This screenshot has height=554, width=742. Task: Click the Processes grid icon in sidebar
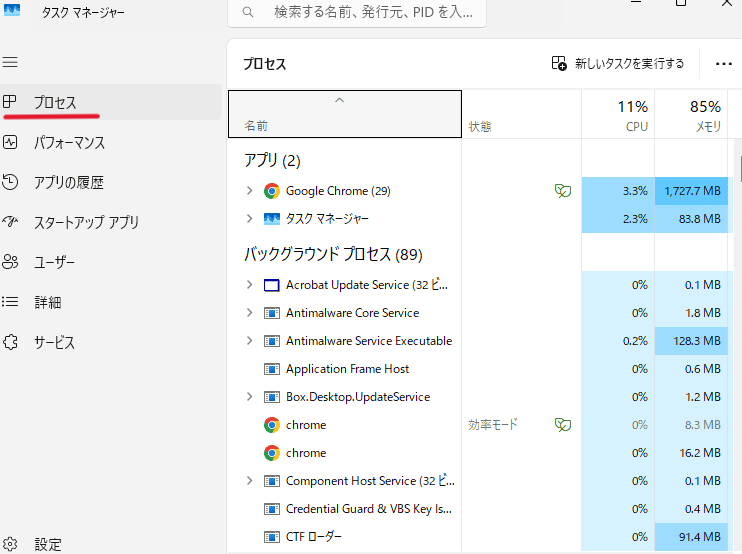pyautogui.click(x=10, y=102)
